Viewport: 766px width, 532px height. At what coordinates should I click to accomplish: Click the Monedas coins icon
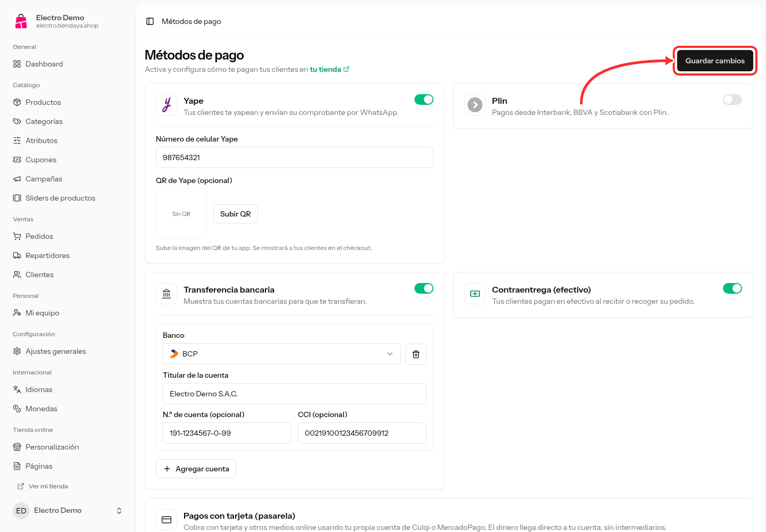[x=17, y=409]
